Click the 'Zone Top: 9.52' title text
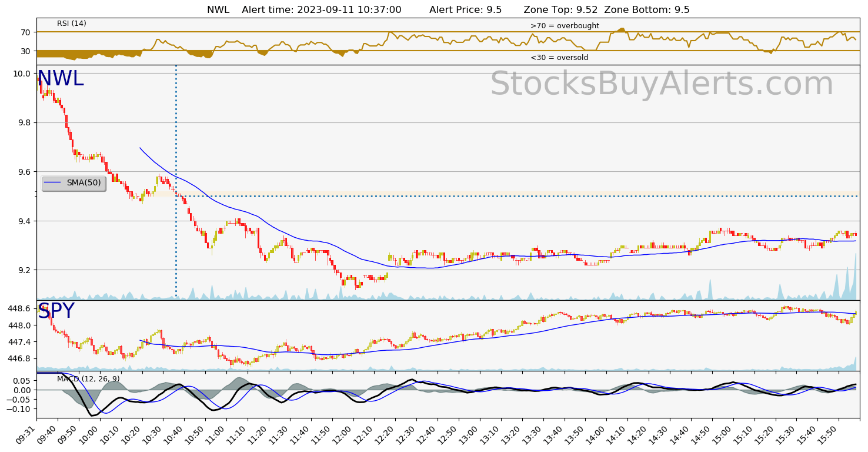The width and height of the screenshot is (868, 452). 560,10
